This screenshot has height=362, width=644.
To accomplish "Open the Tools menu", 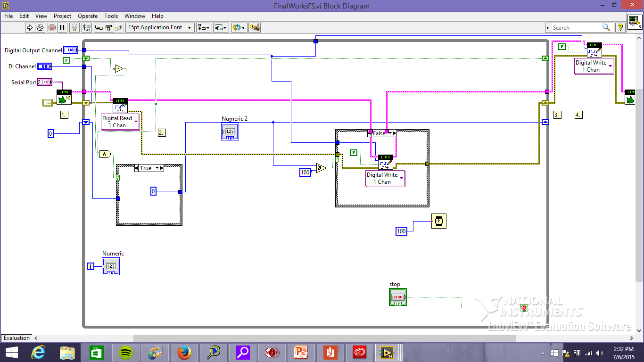I will pyautogui.click(x=111, y=16).
